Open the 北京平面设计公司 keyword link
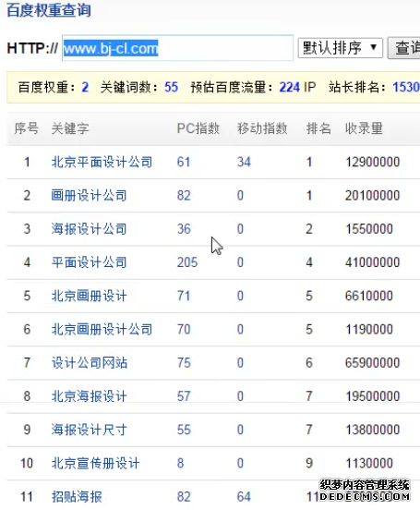Screen dimensions: 420x510 (102, 162)
